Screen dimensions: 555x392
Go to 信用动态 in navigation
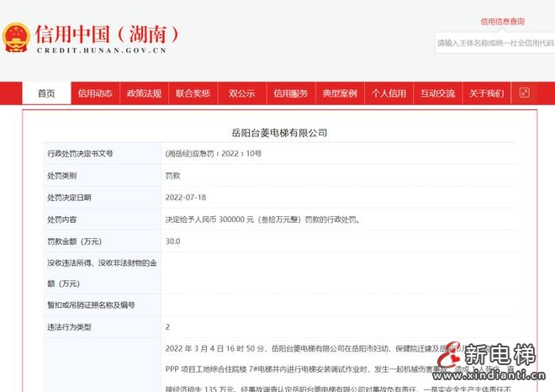click(x=95, y=93)
